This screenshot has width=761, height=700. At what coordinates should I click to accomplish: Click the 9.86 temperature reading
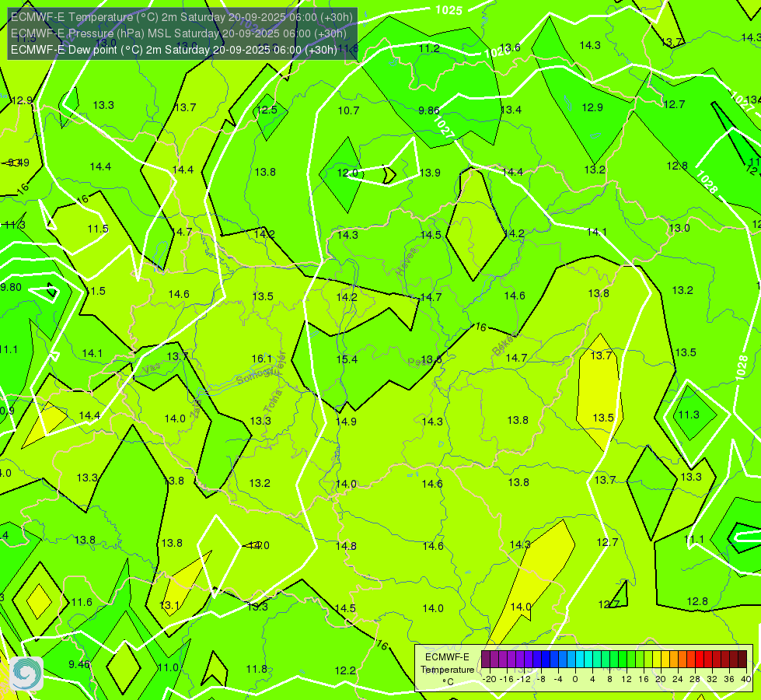tap(429, 110)
